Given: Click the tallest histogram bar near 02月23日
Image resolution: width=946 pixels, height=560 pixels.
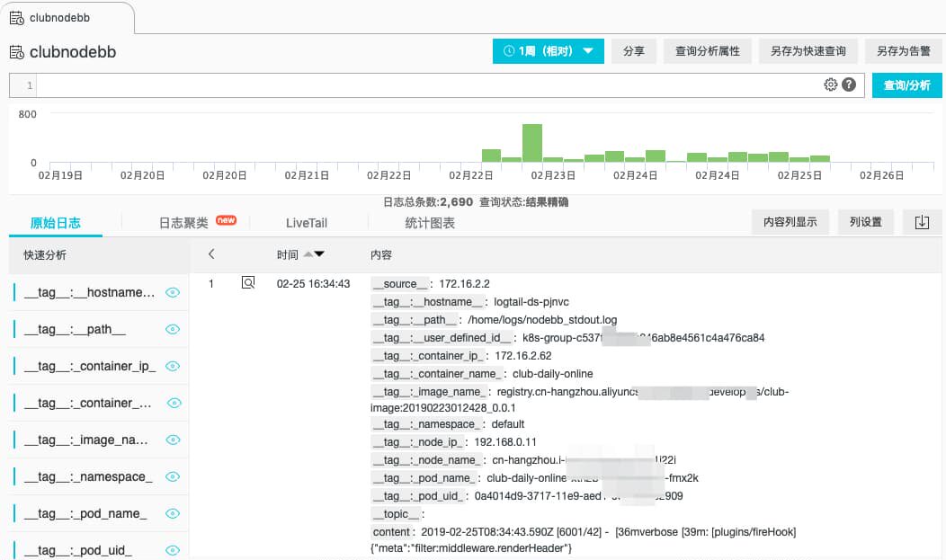Looking at the screenshot, I should pos(532,143).
